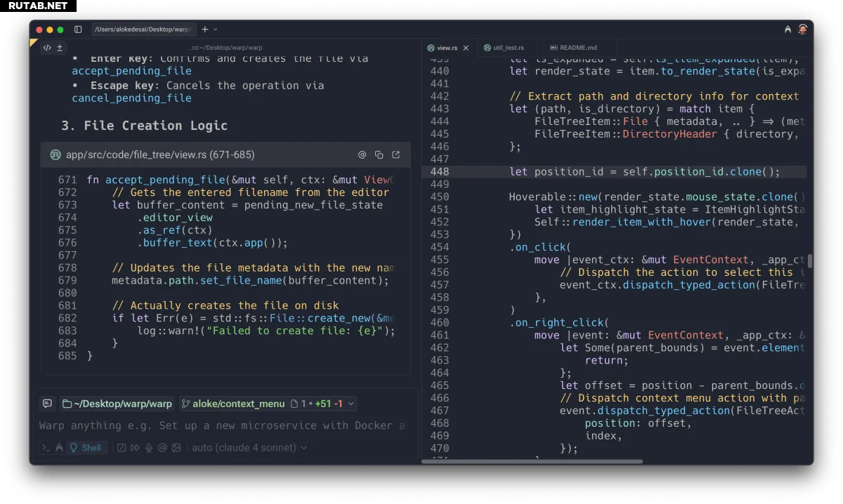Close the view.rs tab
Viewport: 843px width, 504px height.
tap(466, 48)
